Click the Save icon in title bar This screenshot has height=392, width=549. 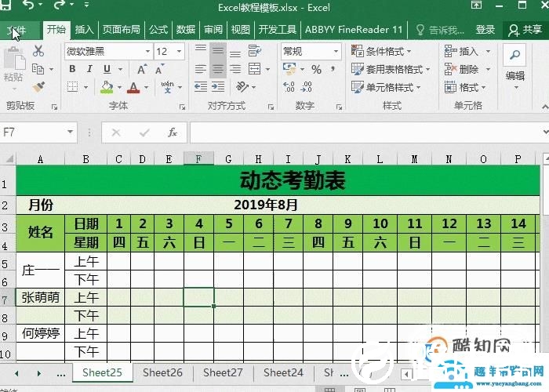coord(5,5)
